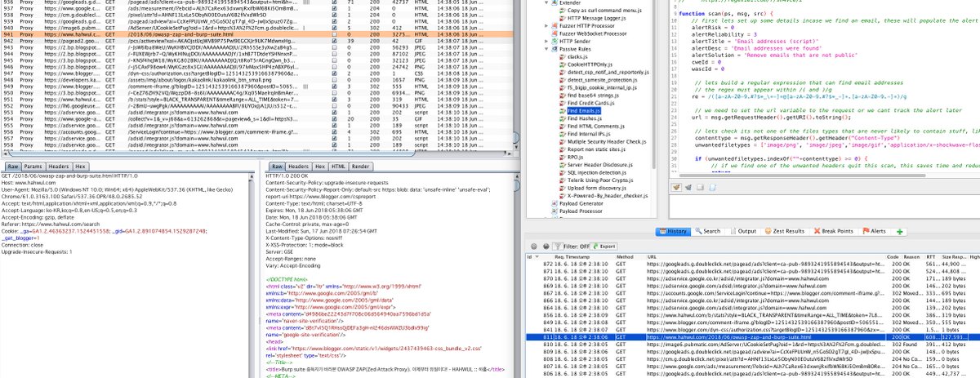Click the page icon below the script editor
The width and height of the screenshot is (980, 378).
point(711,187)
